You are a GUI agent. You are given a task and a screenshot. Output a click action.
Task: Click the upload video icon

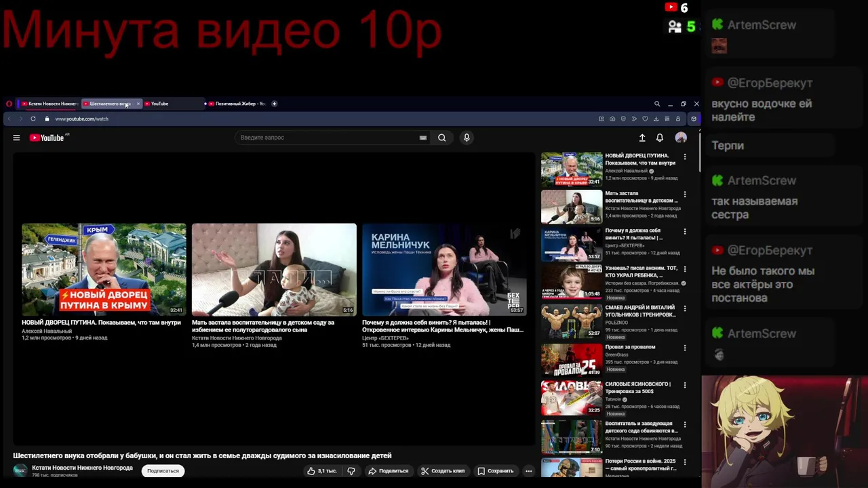click(x=642, y=138)
